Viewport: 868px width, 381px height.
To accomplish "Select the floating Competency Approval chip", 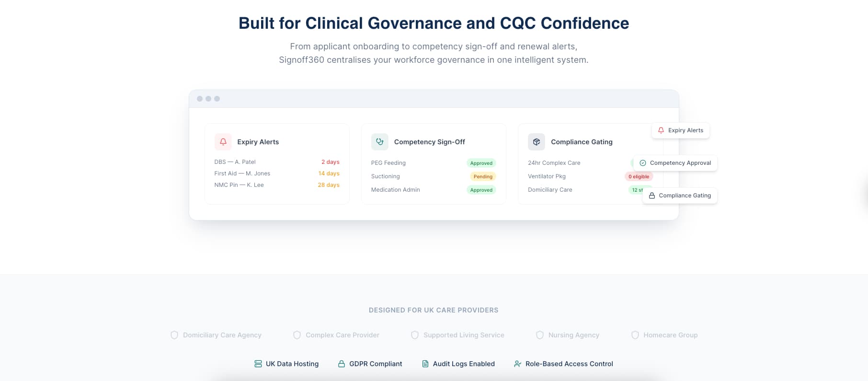I will (x=675, y=163).
